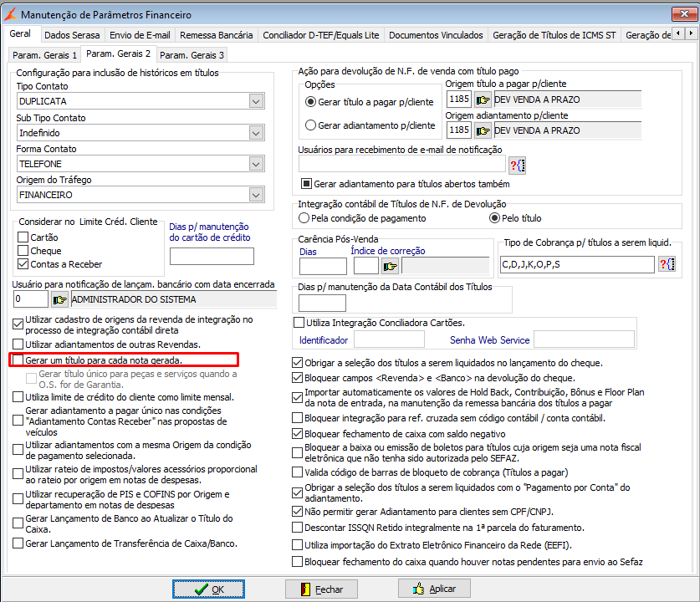Switch to the Dados Serasa tab
Image resolution: width=700 pixels, height=602 pixels.
point(72,35)
